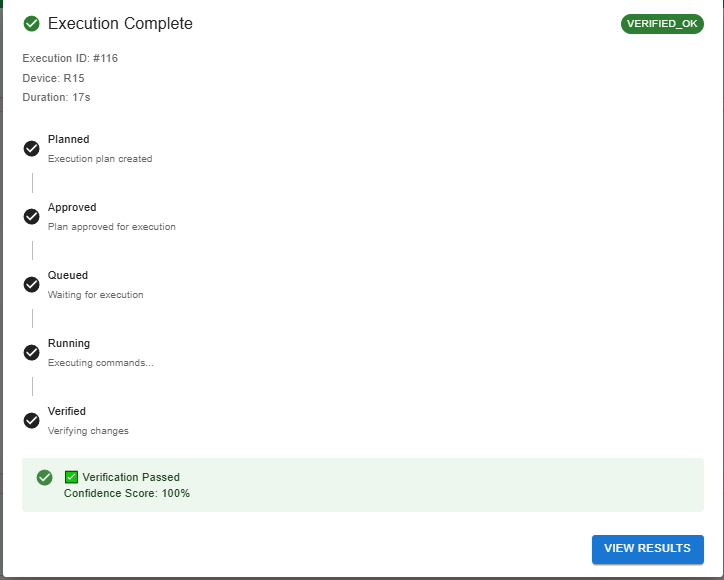This screenshot has height=580, width=724.
Task: Click the Planned step check icon
Action: click(31, 149)
